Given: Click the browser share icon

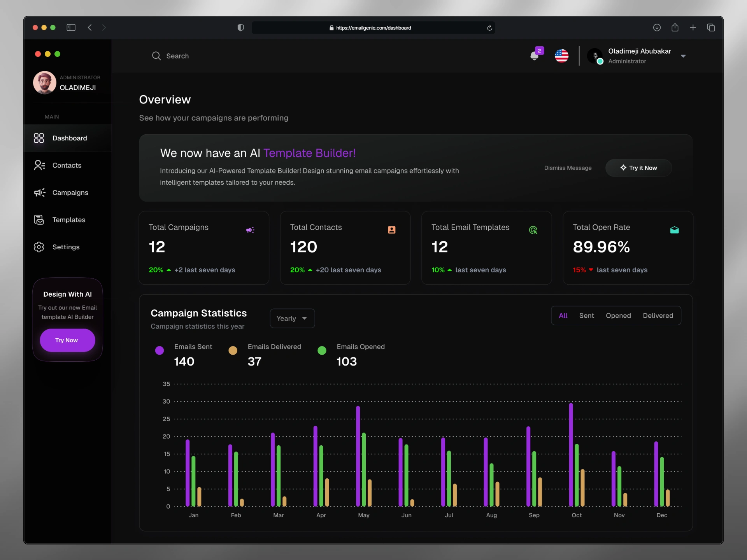Looking at the screenshot, I should [675, 28].
